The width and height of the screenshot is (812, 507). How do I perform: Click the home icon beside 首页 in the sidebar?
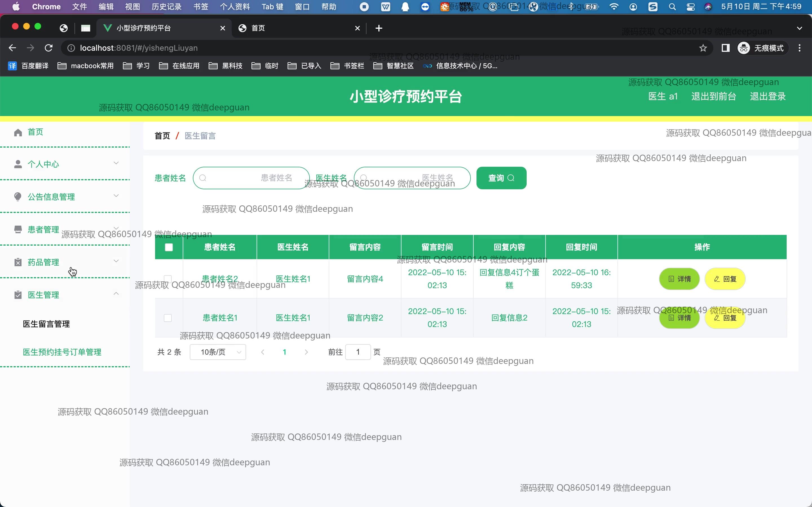point(18,132)
